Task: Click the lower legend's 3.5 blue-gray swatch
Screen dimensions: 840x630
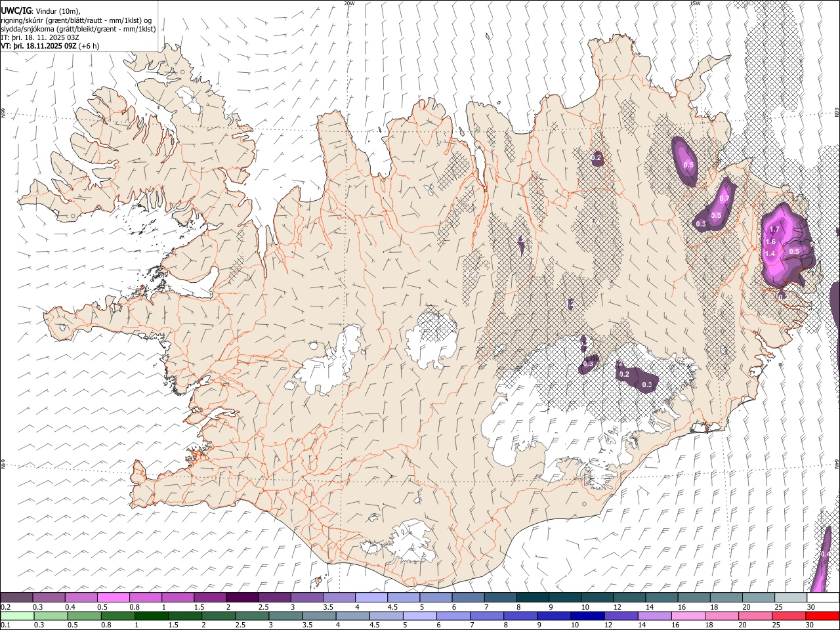Action: (318, 616)
